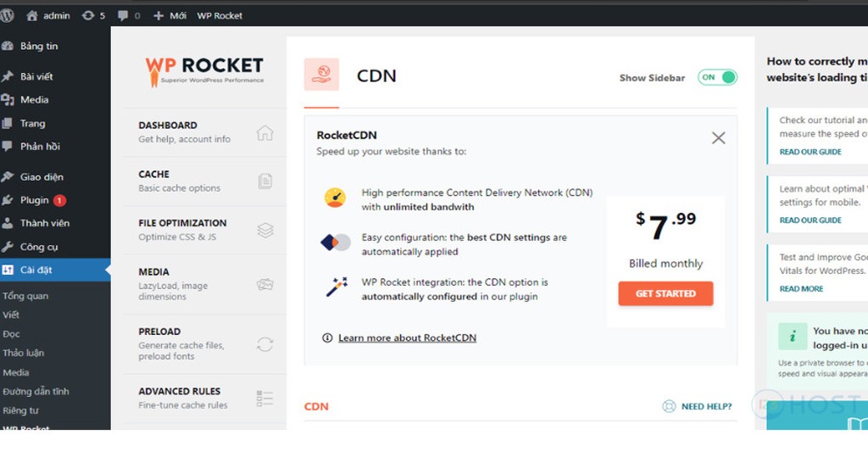Open the WP Rocket MEDIA tab

click(205, 284)
